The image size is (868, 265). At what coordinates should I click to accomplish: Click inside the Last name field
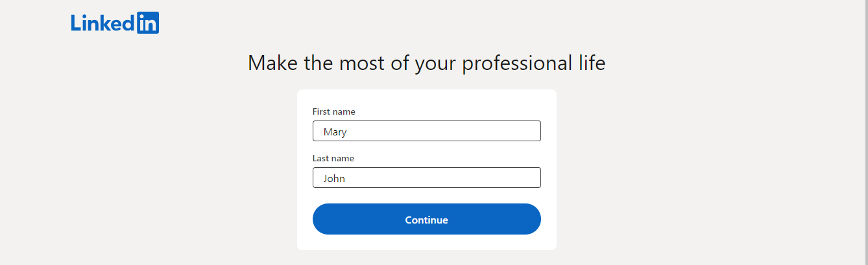tap(427, 178)
